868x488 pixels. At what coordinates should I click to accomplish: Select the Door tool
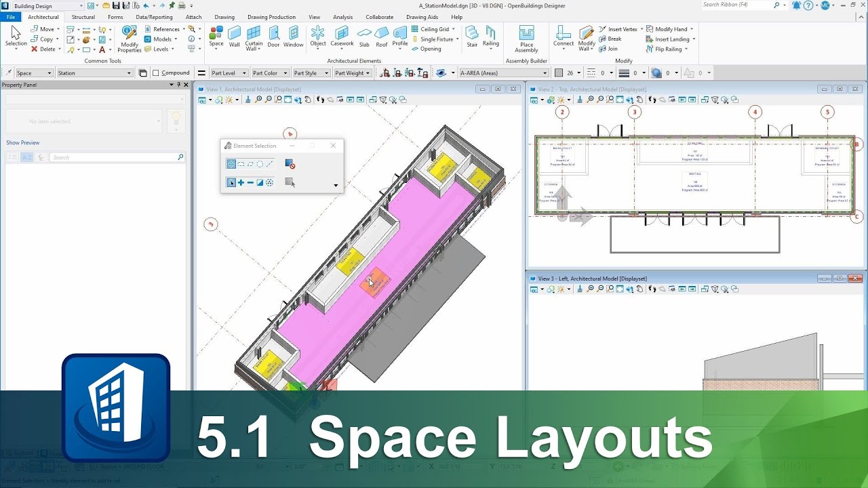(x=273, y=37)
